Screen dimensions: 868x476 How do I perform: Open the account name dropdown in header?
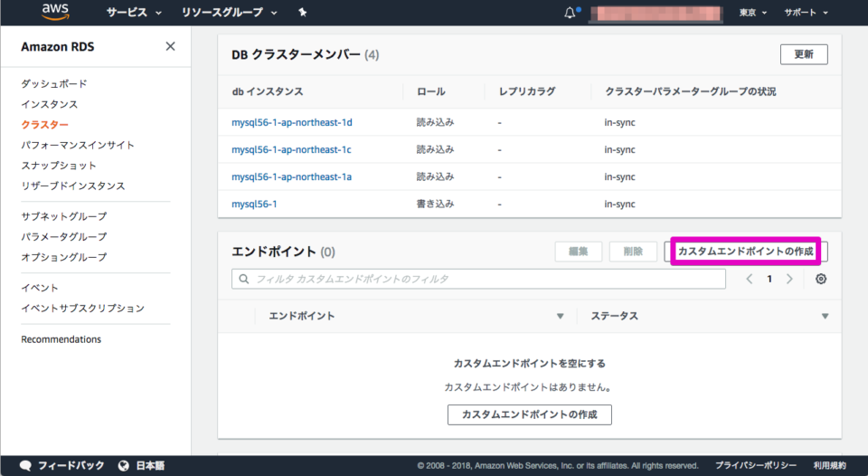click(656, 13)
